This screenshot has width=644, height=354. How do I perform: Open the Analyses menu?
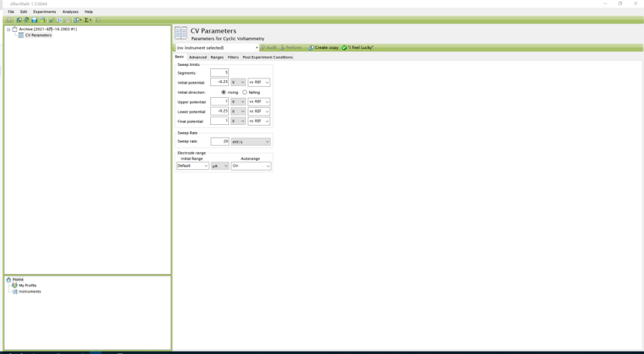[x=71, y=12]
